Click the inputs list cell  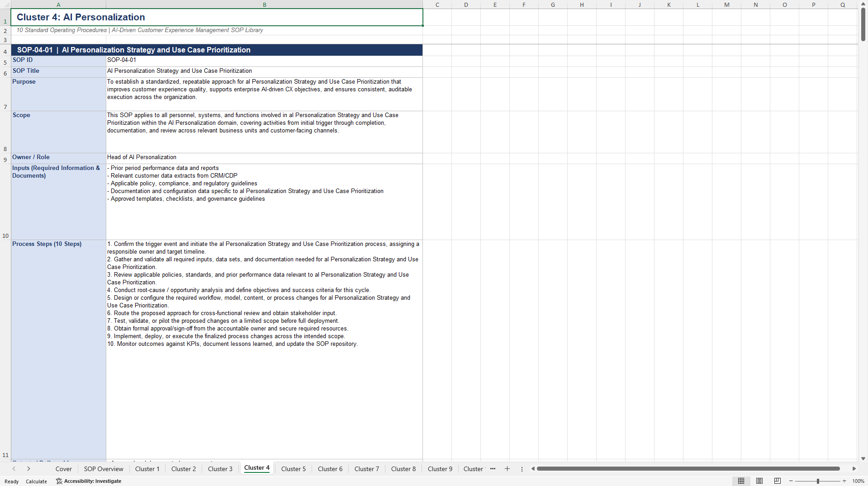coord(264,202)
